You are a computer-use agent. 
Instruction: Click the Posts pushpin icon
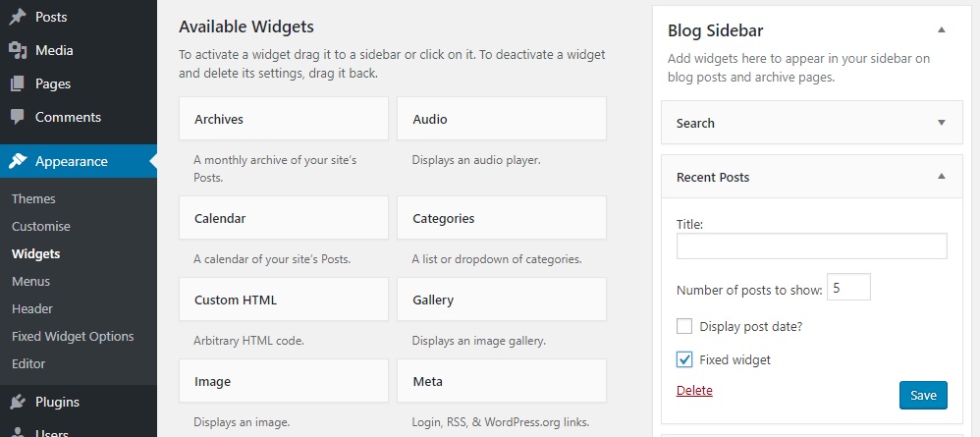click(18, 17)
